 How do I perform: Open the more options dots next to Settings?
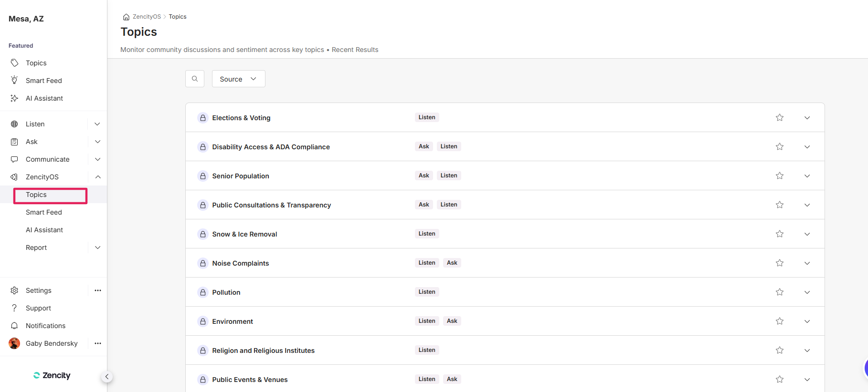[x=98, y=290]
